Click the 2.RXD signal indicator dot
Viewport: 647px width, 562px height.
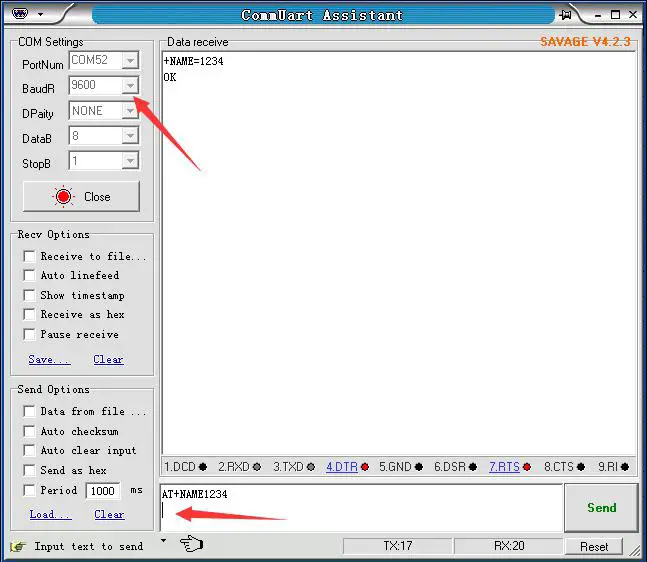click(257, 467)
